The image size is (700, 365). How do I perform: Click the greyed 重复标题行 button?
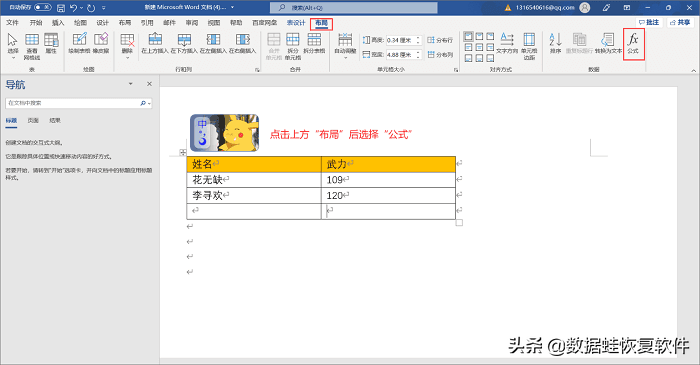(579, 43)
